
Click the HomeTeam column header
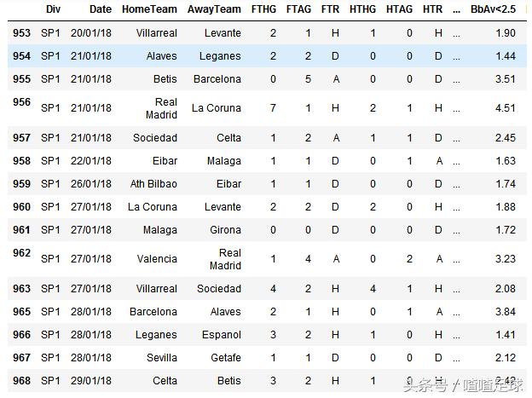pos(149,9)
